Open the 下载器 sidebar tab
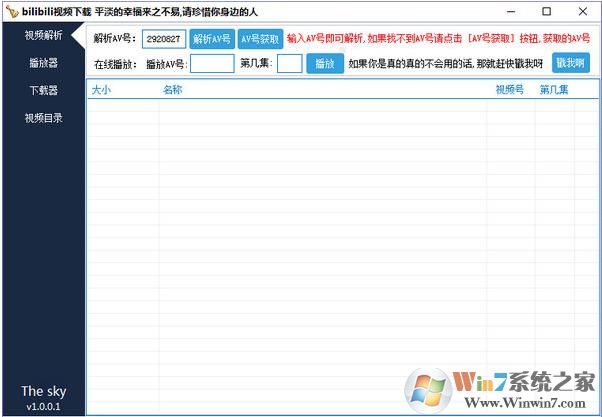The width and height of the screenshot is (602, 417). (x=43, y=91)
